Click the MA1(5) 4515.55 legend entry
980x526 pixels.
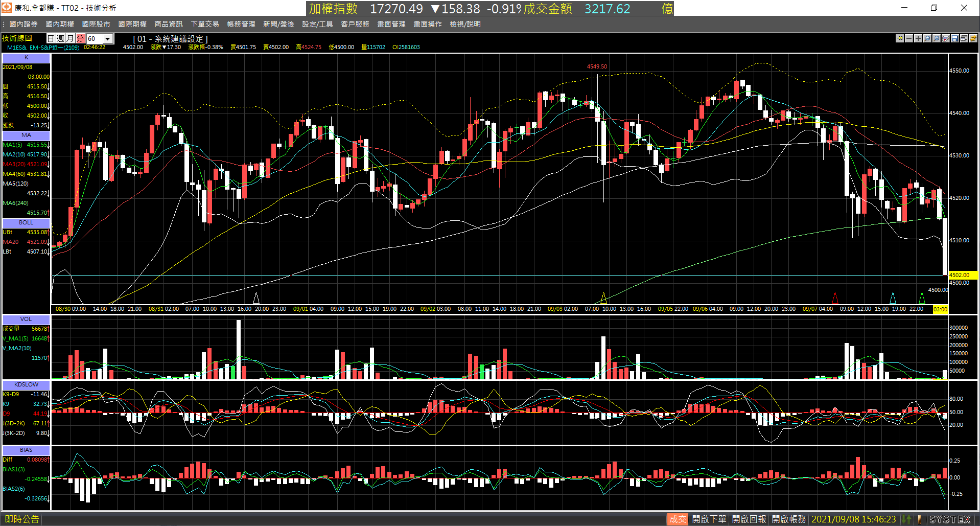click(x=26, y=145)
